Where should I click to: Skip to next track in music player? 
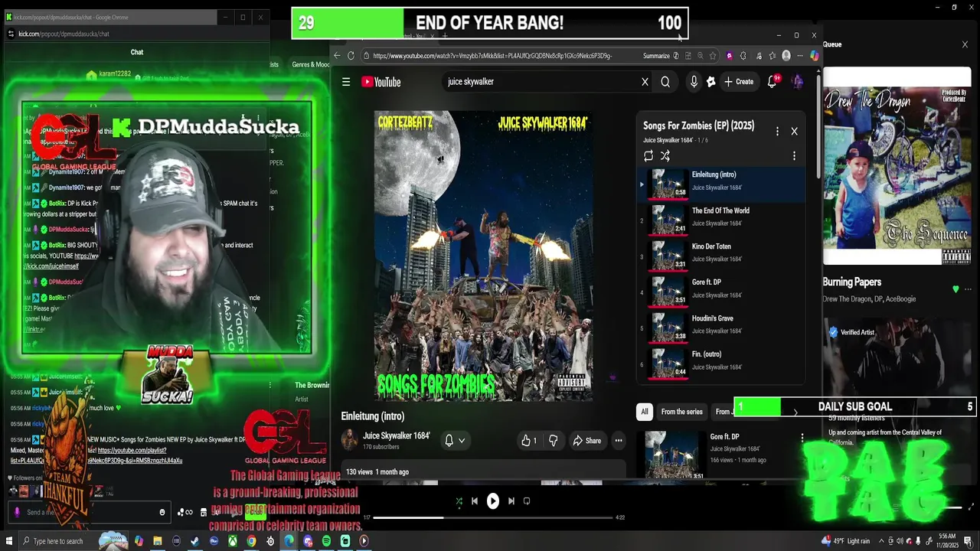(511, 501)
